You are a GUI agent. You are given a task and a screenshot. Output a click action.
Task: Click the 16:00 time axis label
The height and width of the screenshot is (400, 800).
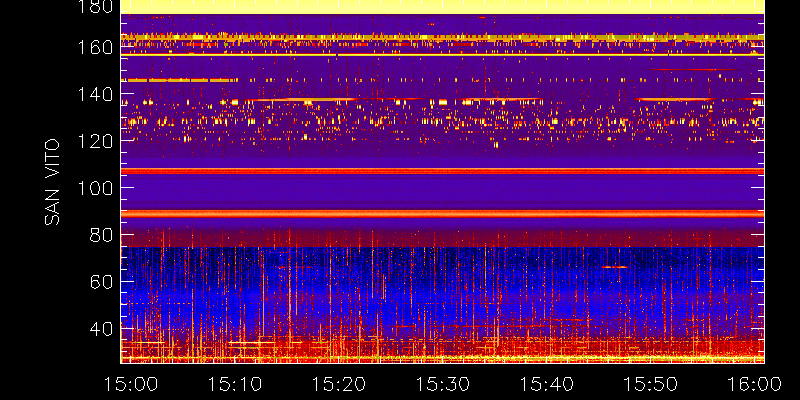click(755, 384)
